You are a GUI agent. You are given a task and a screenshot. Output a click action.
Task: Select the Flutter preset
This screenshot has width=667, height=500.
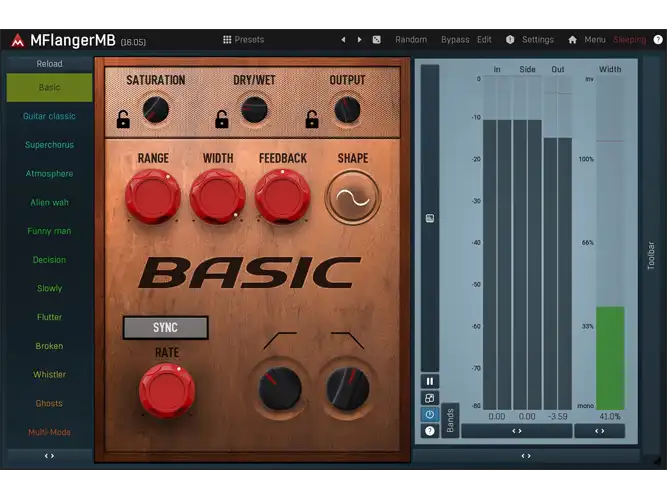pos(49,317)
